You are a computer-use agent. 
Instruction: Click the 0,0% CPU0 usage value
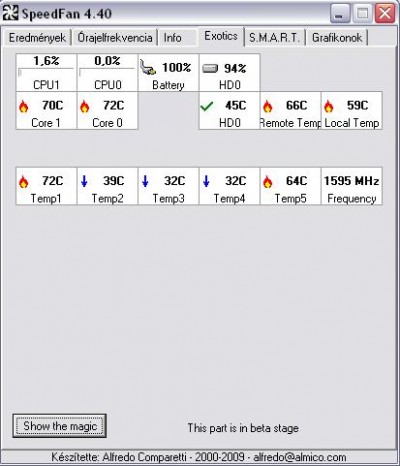tap(107, 61)
